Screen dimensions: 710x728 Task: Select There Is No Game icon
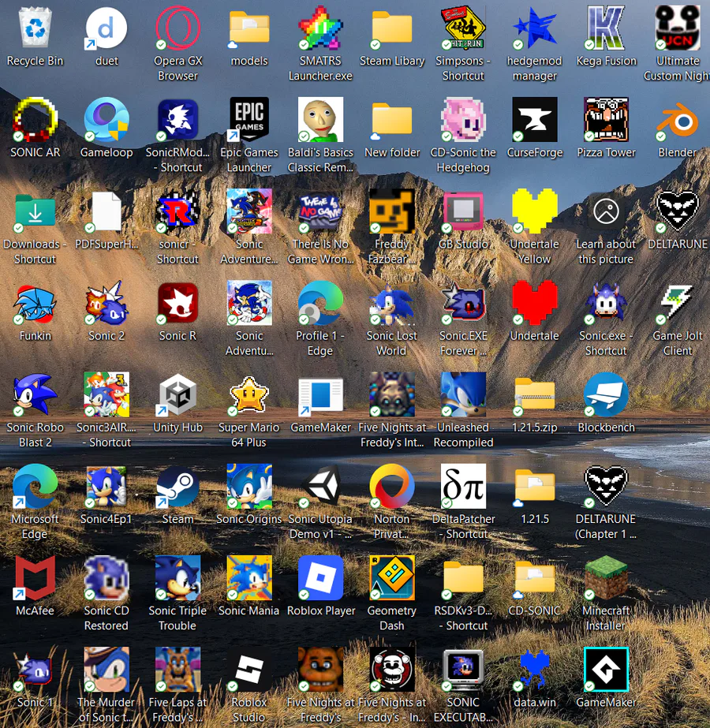click(320, 211)
